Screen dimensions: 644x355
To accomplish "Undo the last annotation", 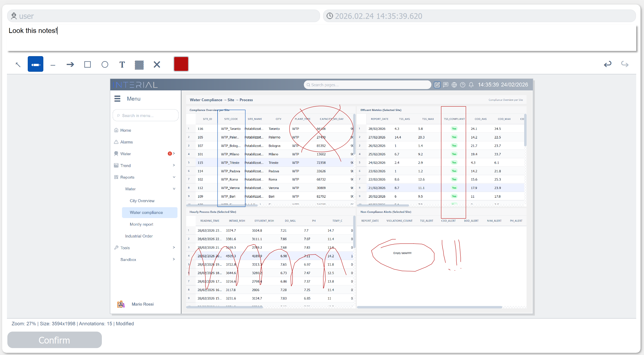I will (608, 64).
